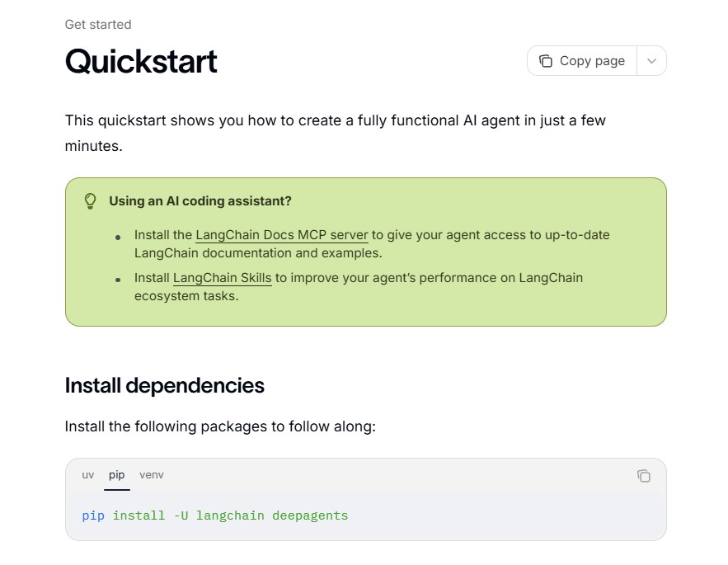Expand the chevron next to Copy page
This screenshot has height=565, width=728.
click(x=651, y=61)
